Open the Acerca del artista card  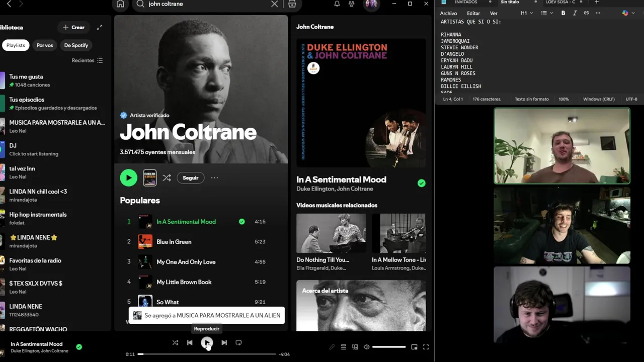[x=361, y=306]
